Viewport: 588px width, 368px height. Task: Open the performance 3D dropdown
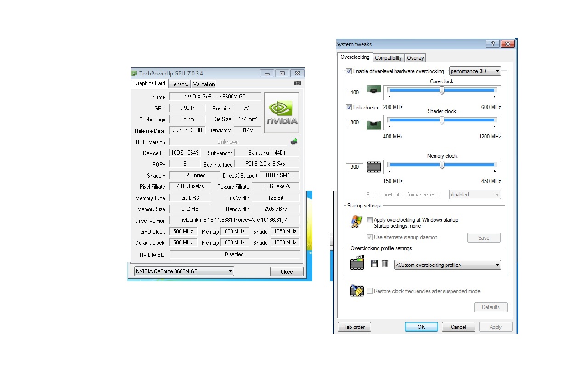click(x=475, y=71)
